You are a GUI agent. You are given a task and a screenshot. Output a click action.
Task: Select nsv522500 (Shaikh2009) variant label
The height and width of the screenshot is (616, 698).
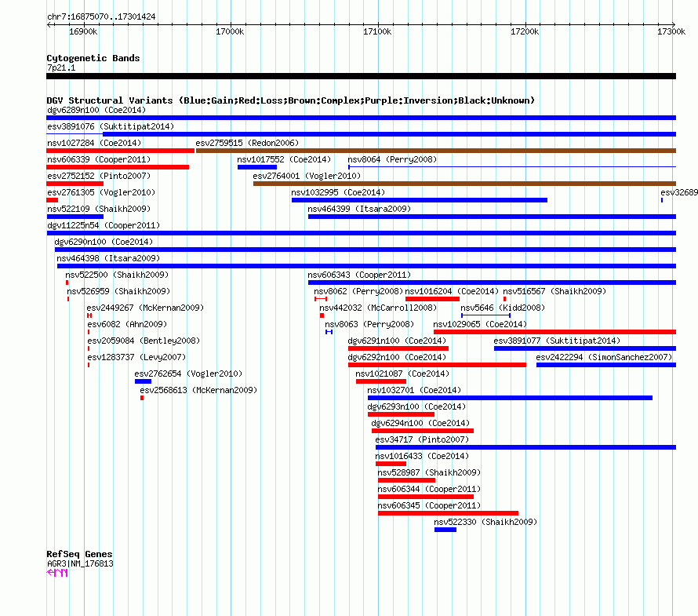pyautogui.click(x=117, y=275)
